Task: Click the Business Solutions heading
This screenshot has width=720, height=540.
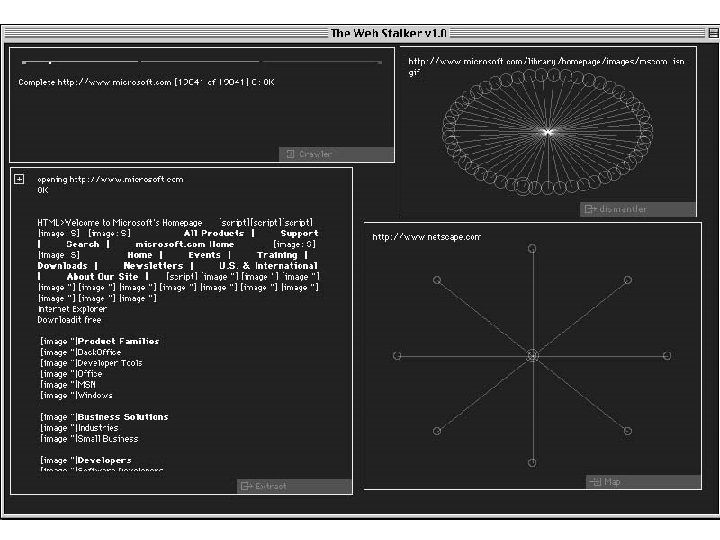Action: point(123,417)
